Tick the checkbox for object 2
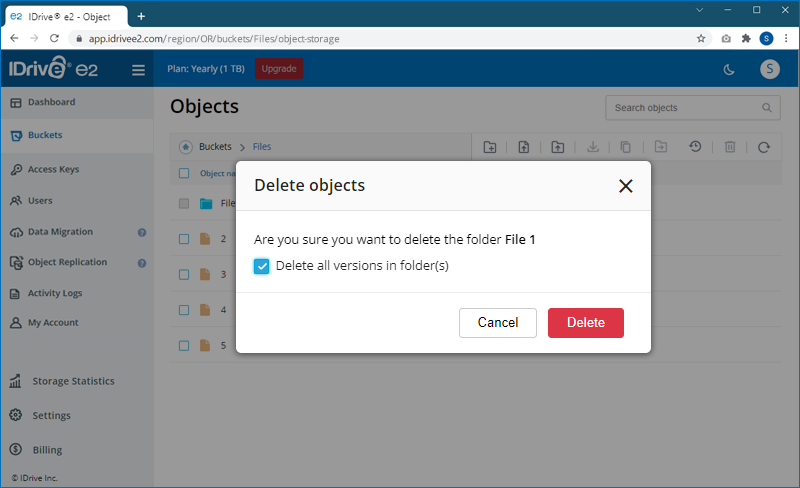 coord(184,239)
